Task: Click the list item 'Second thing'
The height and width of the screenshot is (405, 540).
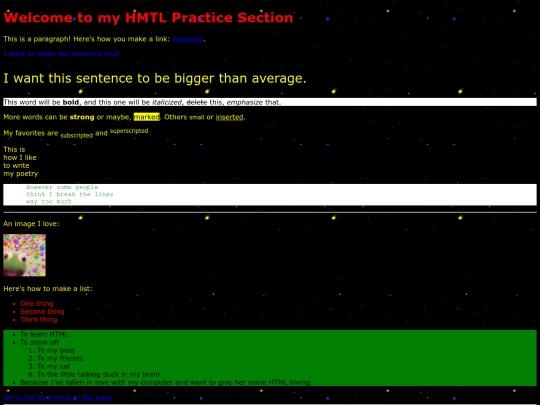Action: pos(42,311)
